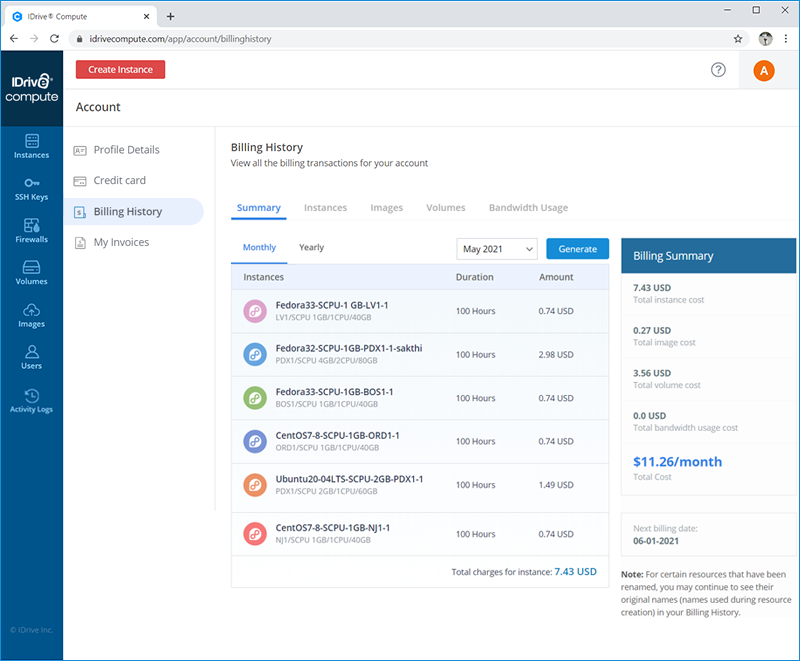Click the browser address bar URL
Viewport: 800px width, 661px height.
(x=181, y=39)
